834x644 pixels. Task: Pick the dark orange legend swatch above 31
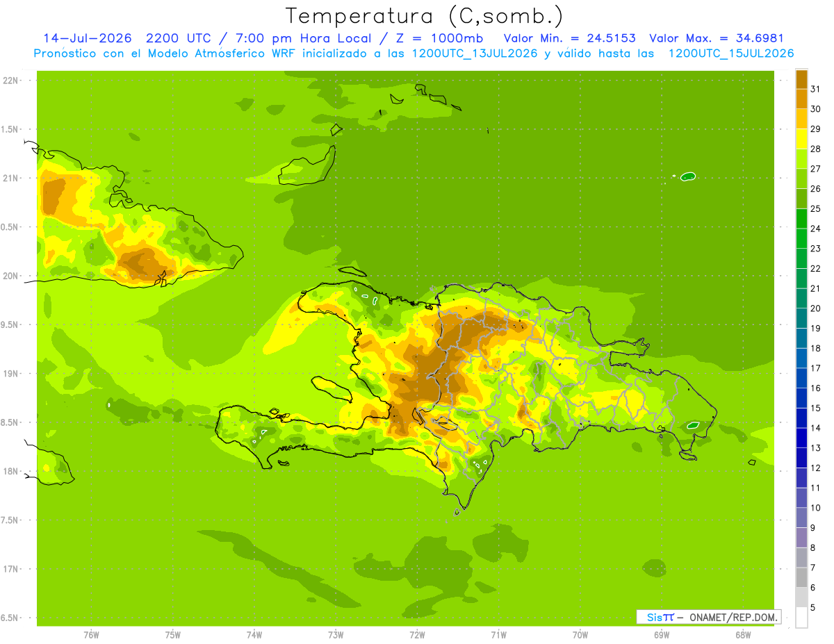point(801,79)
